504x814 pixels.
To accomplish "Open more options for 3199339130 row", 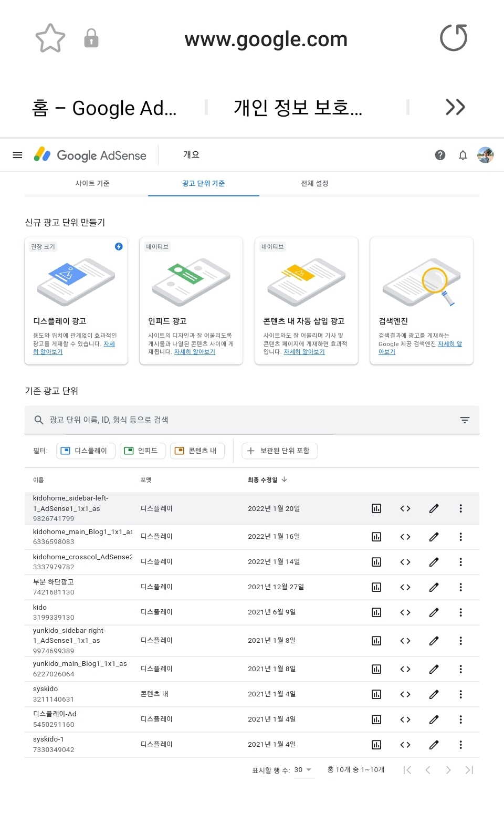I will (461, 612).
